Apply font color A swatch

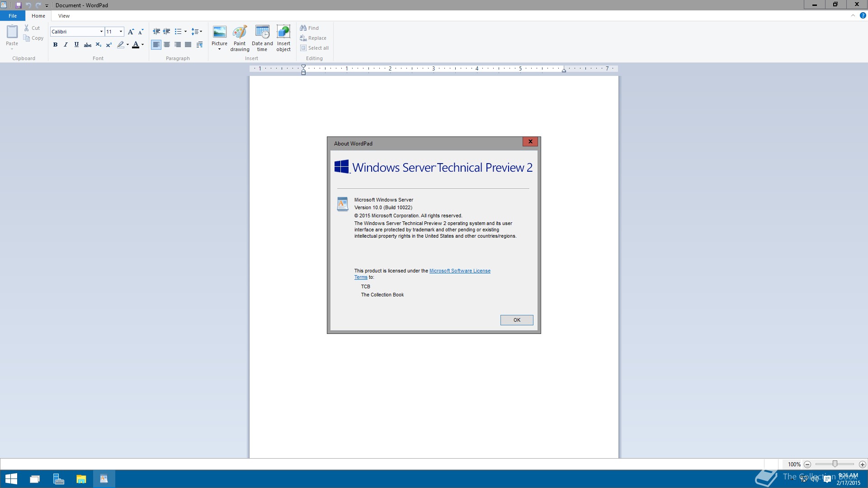point(136,45)
